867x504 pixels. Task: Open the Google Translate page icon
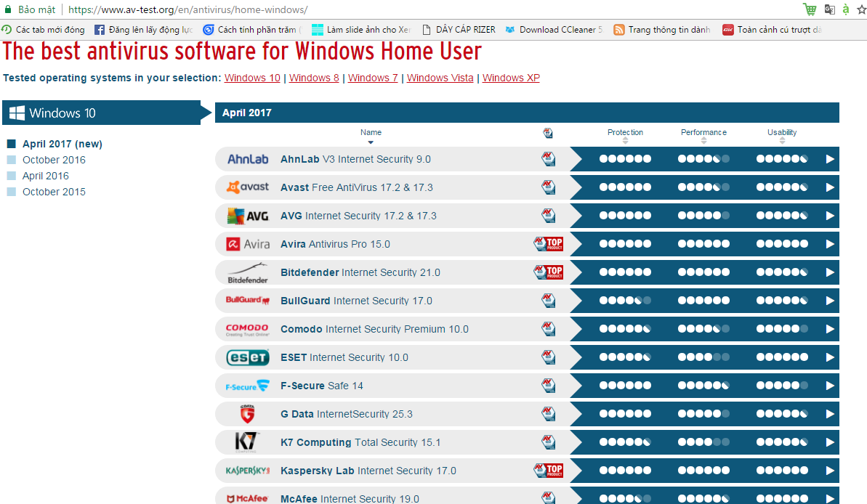(829, 9)
